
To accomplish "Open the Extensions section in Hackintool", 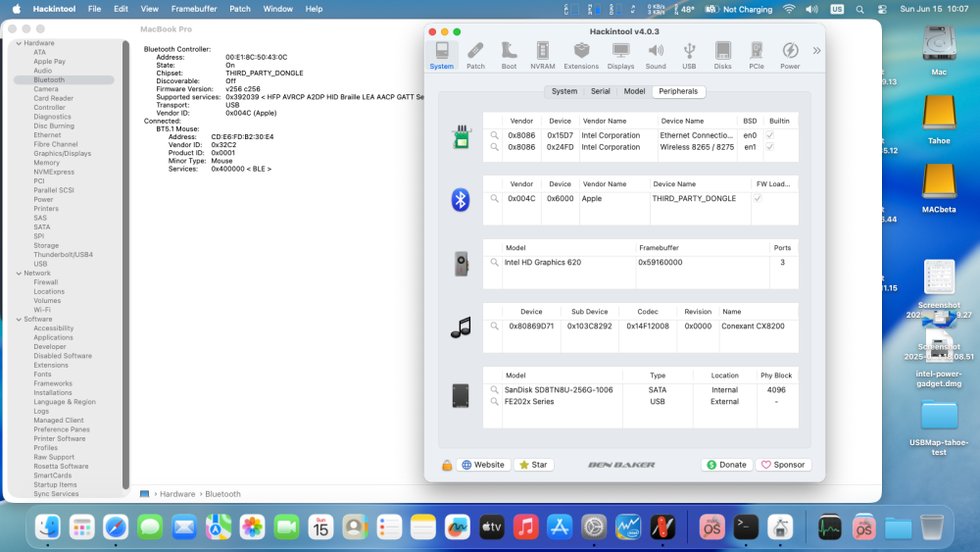I will tap(581, 55).
